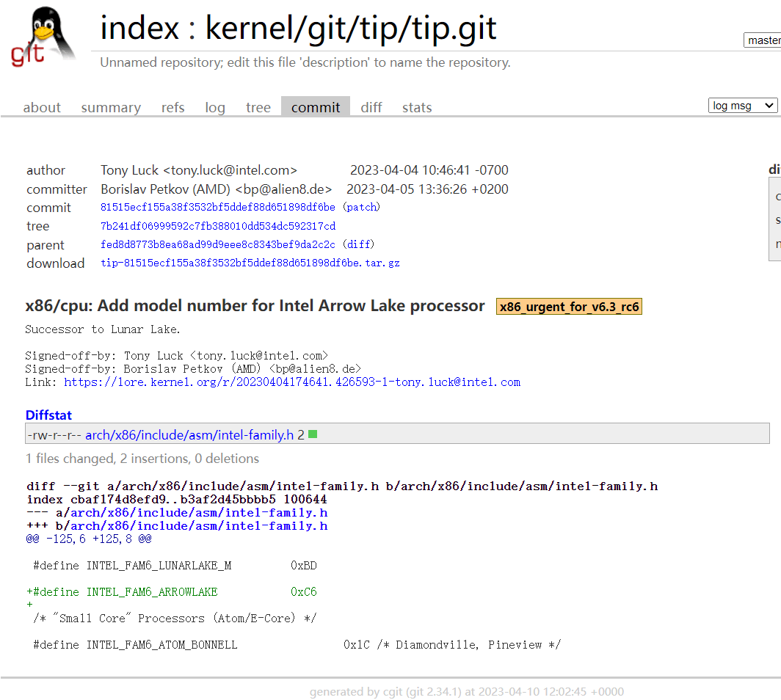Open tree hash 7b241df0 link
This screenshot has height=700, width=781.
coord(217,226)
